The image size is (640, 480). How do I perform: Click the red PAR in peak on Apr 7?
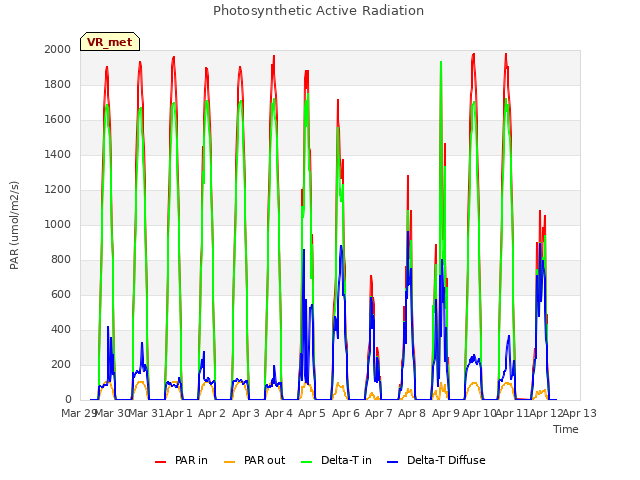[x=371, y=277]
